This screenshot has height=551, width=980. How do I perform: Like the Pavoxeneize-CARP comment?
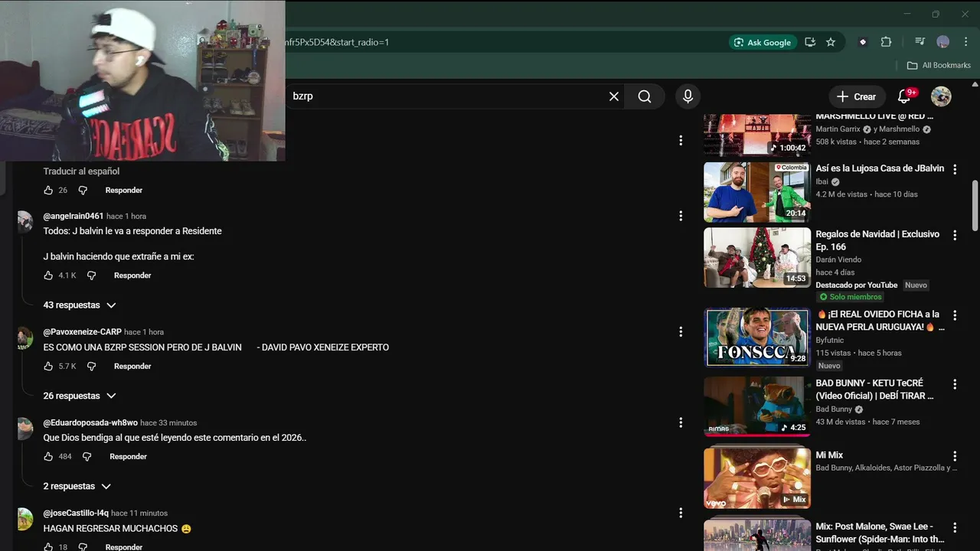pyautogui.click(x=48, y=367)
